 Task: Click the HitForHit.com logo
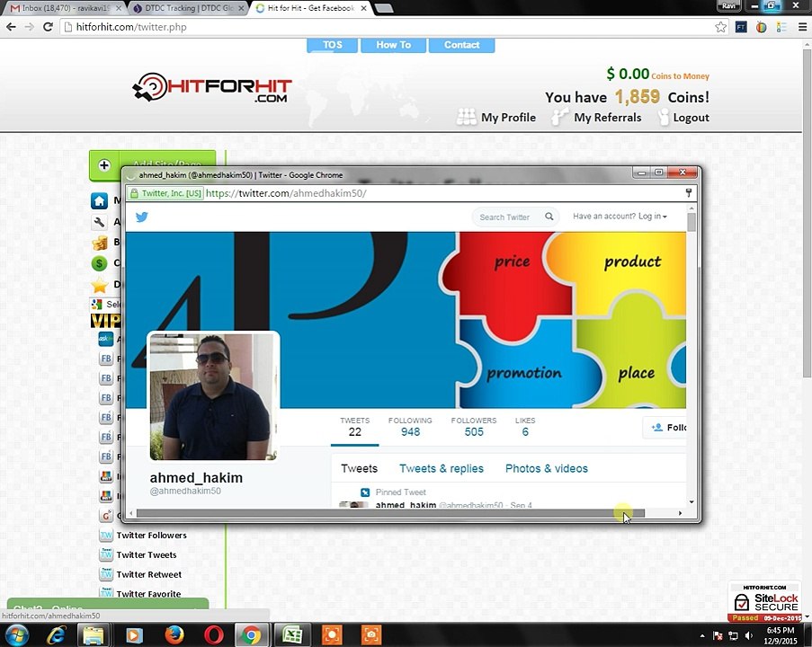(x=212, y=87)
